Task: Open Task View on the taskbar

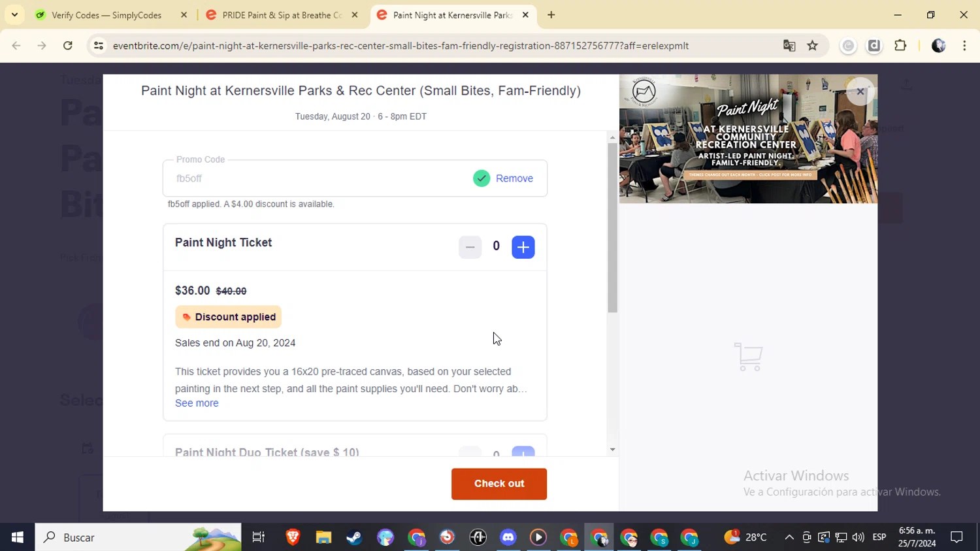Action: [x=259, y=537]
